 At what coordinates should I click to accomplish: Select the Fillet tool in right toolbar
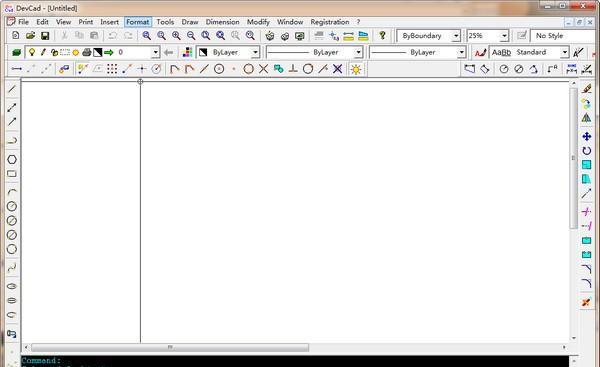(587, 283)
